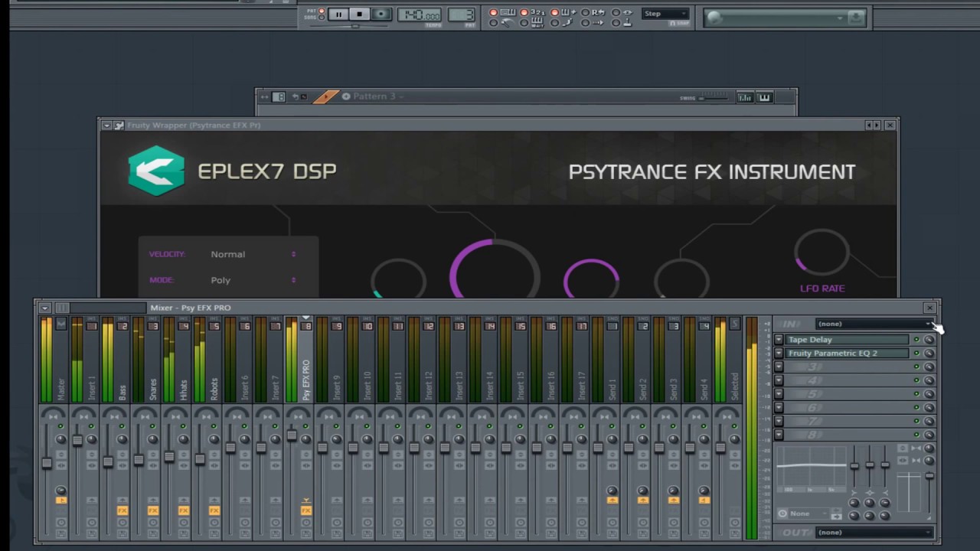This screenshot has width=980, height=551.
Task: Disable Tape Delay using its green LED
Action: [916, 340]
